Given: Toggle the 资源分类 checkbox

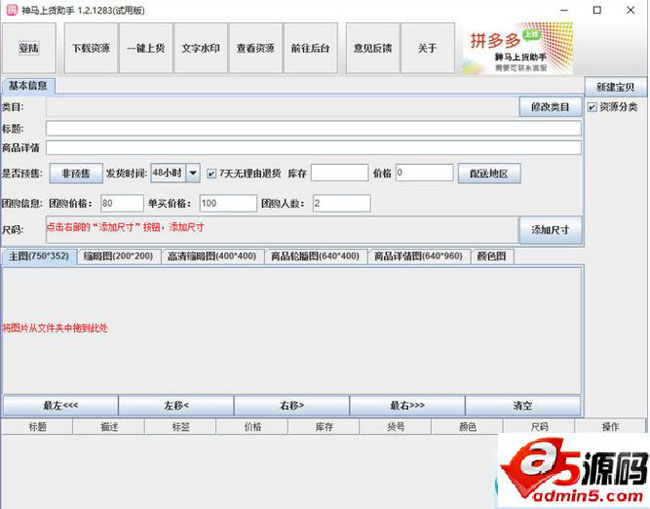Looking at the screenshot, I should click(x=592, y=107).
